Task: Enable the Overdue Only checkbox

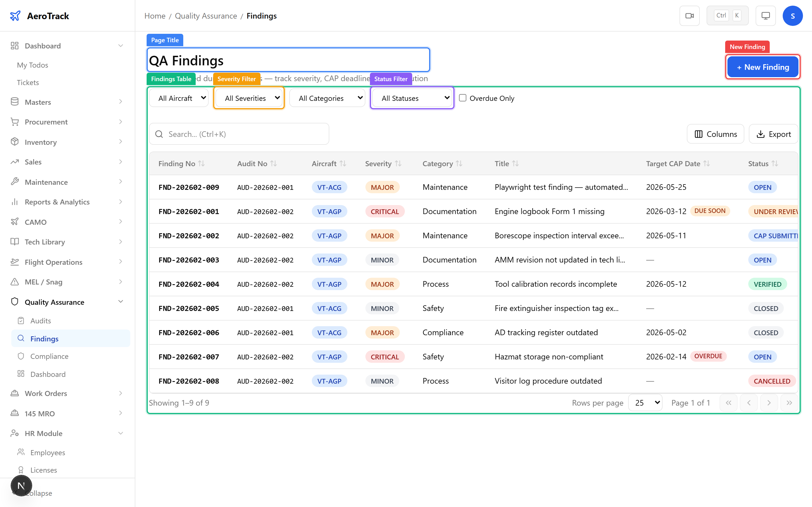Action: click(463, 97)
